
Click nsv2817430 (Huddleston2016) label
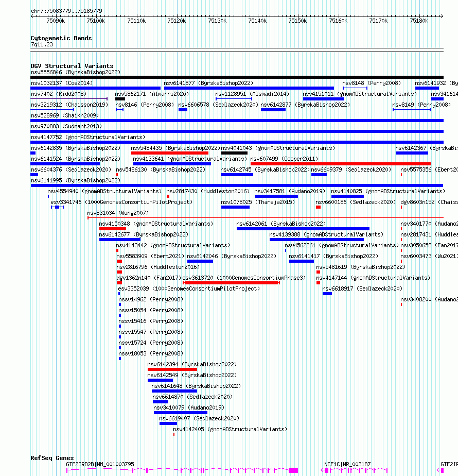tap(208, 191)
